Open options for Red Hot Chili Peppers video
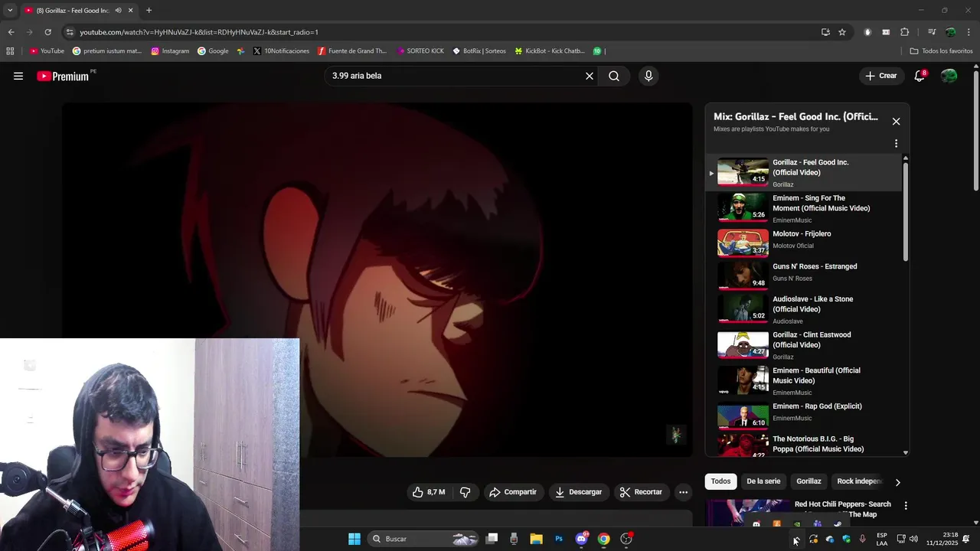Image resolution: width=980 pixels, height=551 pixels. click(906, 506)
